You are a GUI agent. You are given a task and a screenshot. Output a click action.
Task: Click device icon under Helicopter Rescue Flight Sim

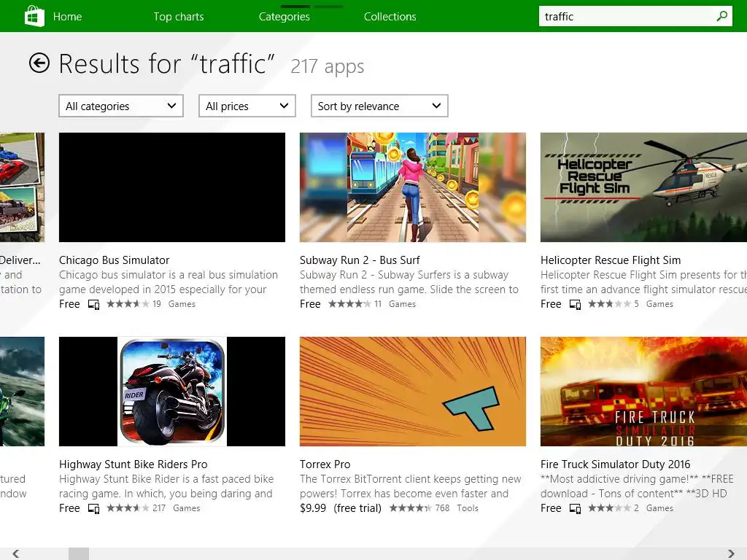pos(575,304)
